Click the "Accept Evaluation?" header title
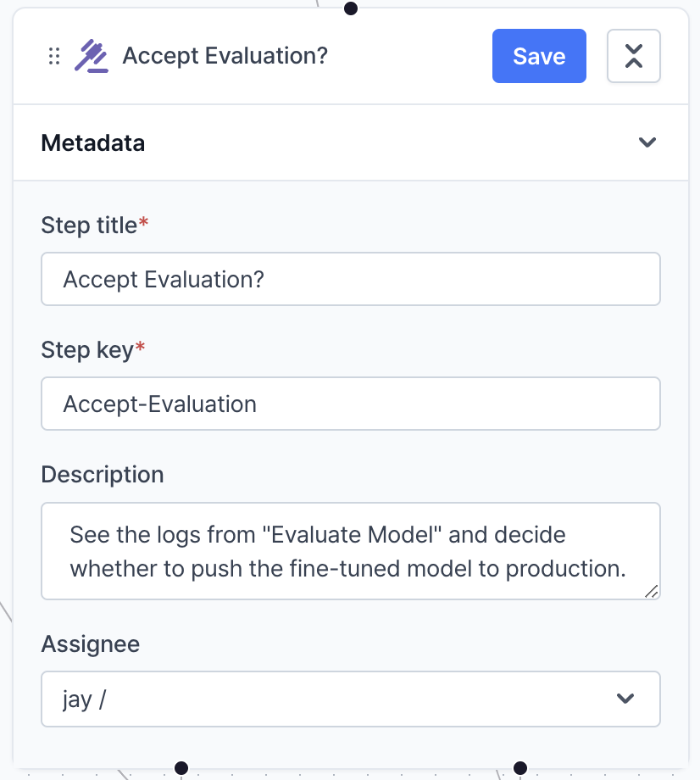Image resolution: width=700 pixels, height=780 pixels. 225,57
